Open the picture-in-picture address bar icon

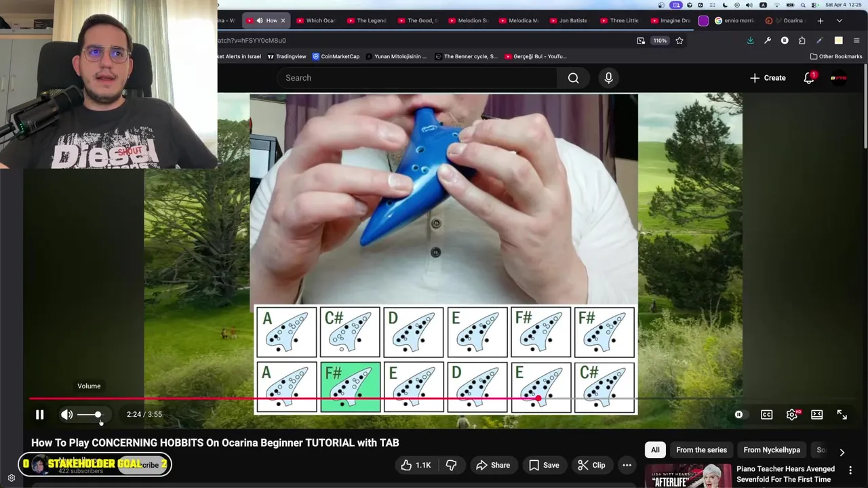641,41
